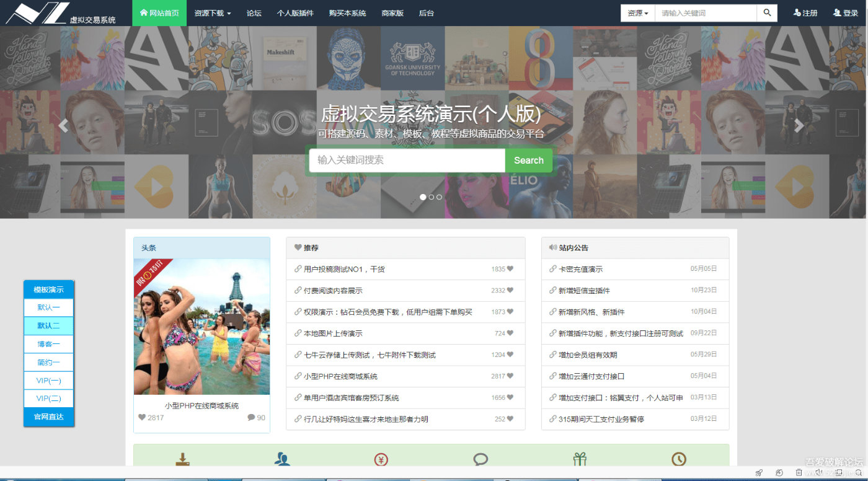Select the 博客一 template in side panel
Screen dimensions: 868x481
point(48,344)
